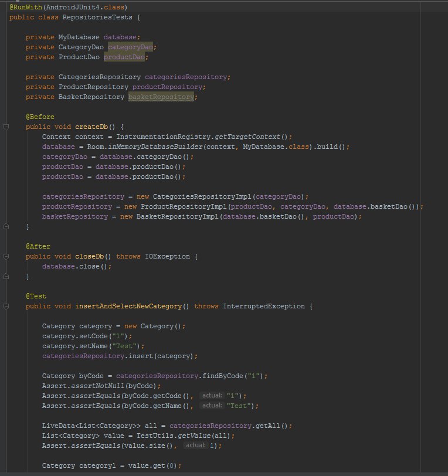Collapse the insertAndSelectNewCategory method fold marker

[6, 307]
